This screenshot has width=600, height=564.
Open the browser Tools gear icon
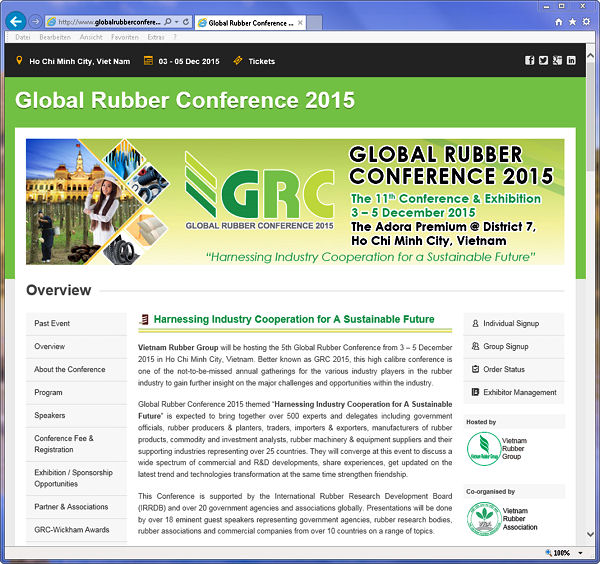pyautogui.click(x=586, y=22)
